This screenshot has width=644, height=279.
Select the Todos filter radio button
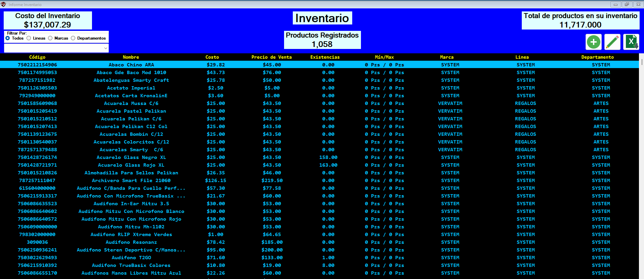[8, 38]
